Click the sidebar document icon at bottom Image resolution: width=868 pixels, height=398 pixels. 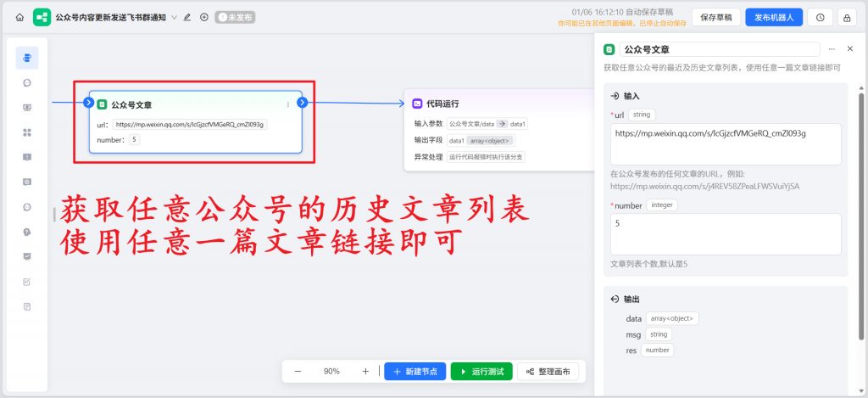pyautogui.click(x=27, y=306)
